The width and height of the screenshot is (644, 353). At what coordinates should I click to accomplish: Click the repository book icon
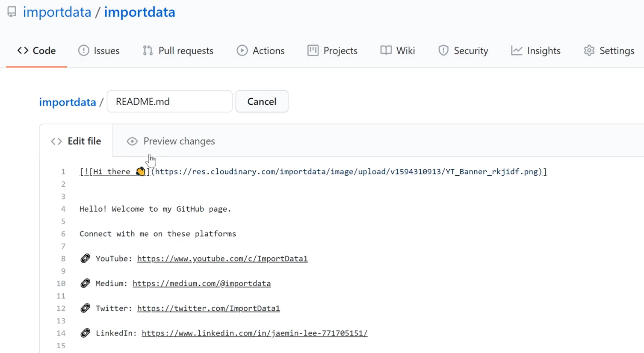pyautogui.click(x=12, y=12)
